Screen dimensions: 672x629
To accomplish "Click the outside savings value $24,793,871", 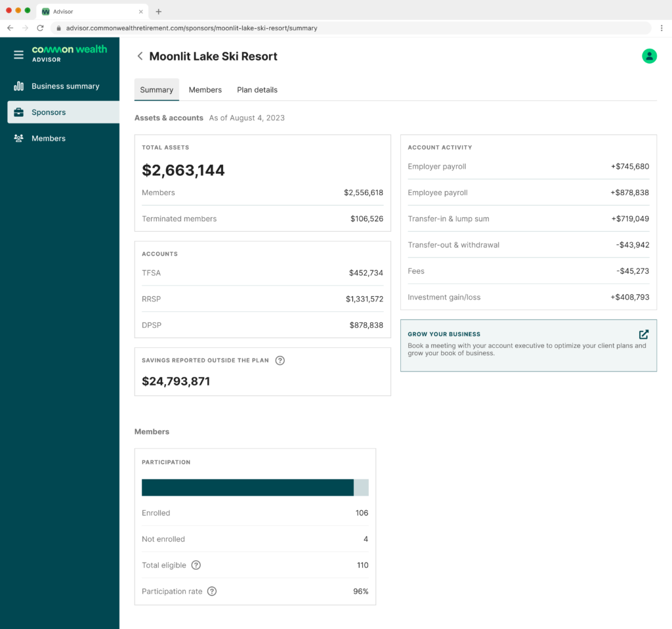I will (176, 381).
